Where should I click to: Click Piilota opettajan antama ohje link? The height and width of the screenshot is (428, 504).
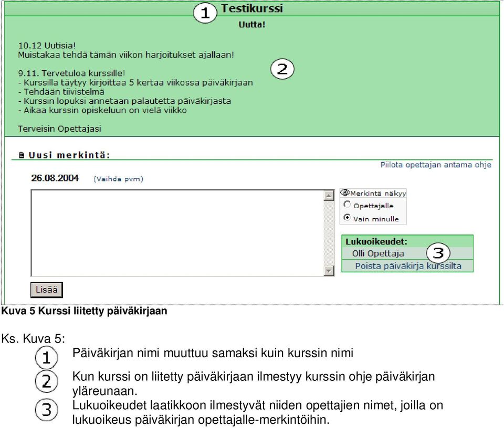tap(436, 165)
